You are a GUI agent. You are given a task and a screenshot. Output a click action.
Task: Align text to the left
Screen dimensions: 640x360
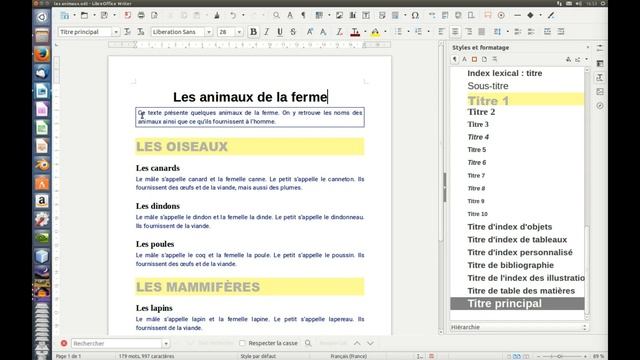(441, 32)
